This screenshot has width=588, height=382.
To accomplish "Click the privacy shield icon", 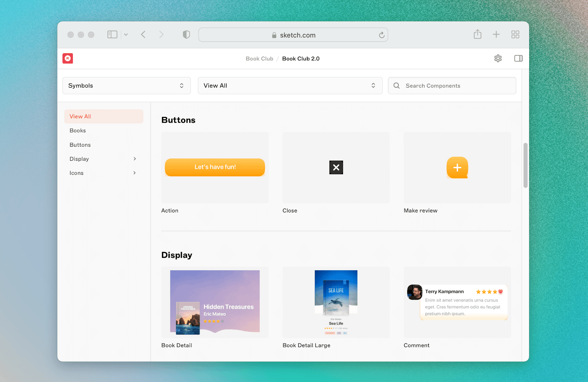I will coord(186,35).
